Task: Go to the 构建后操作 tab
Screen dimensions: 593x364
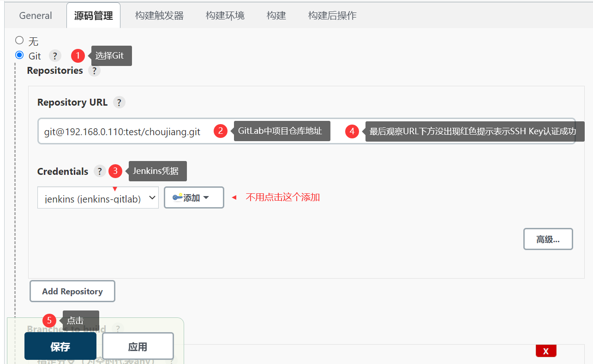Action: coord(332,15)
